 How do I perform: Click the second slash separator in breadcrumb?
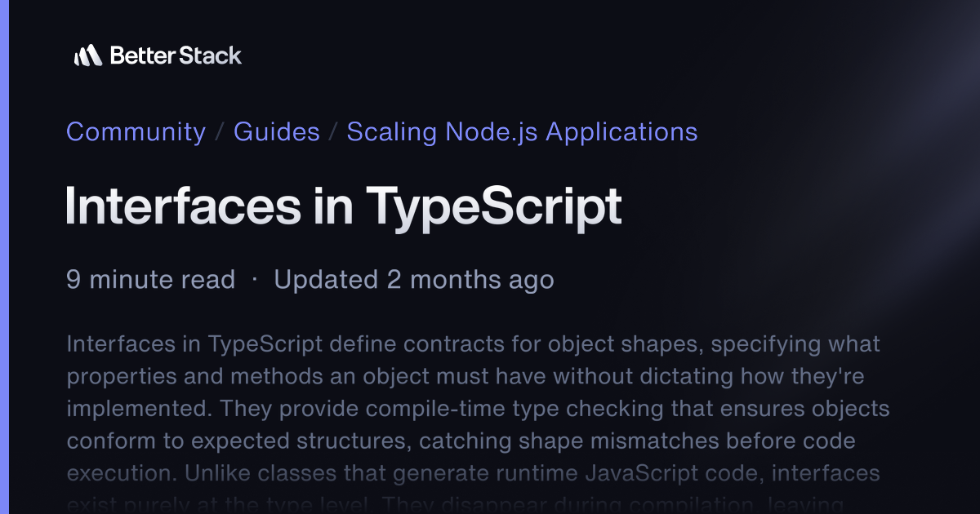pyautogui.click(x=332, y=131)
